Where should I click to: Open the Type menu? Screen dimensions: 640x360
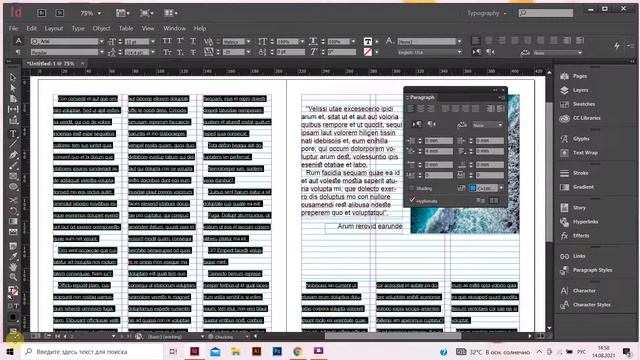[x=78, y=29]
